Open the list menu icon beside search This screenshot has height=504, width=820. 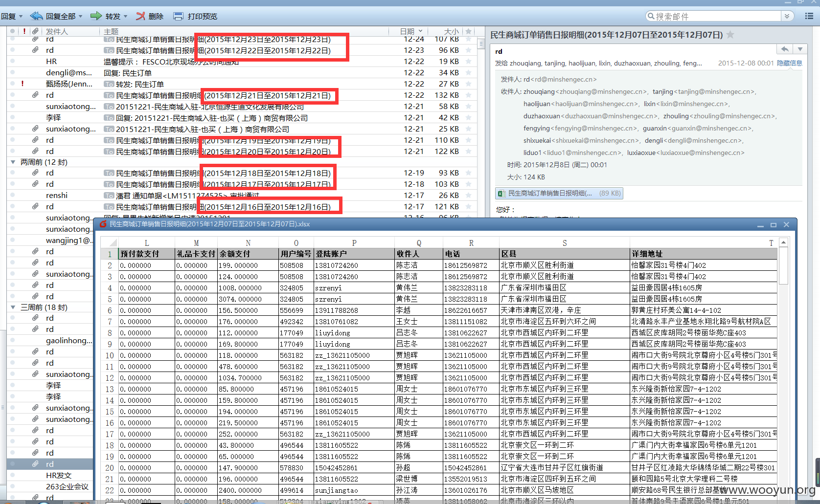809,16
